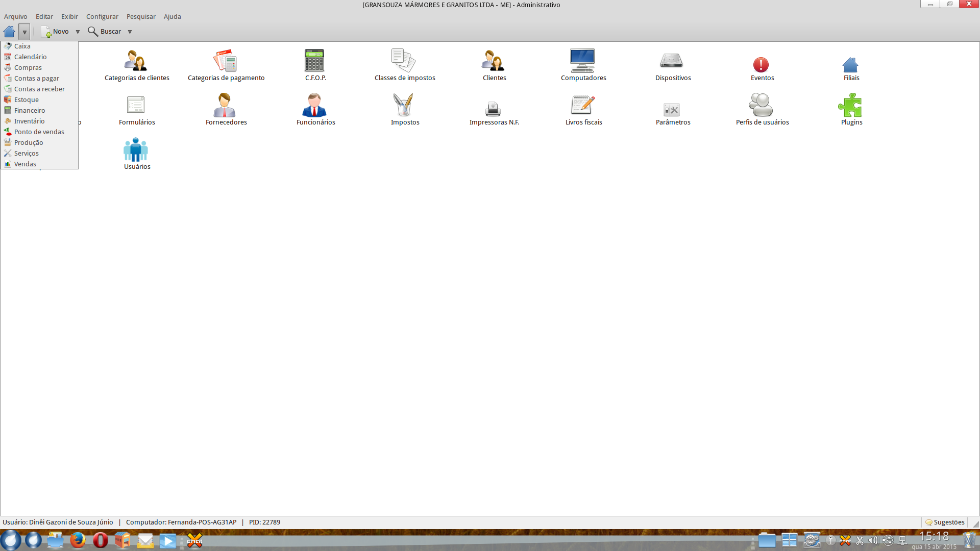Click the Novo toolbar button
The height and width of the screenshot is (551, 980).
click(x=55, y=32)
